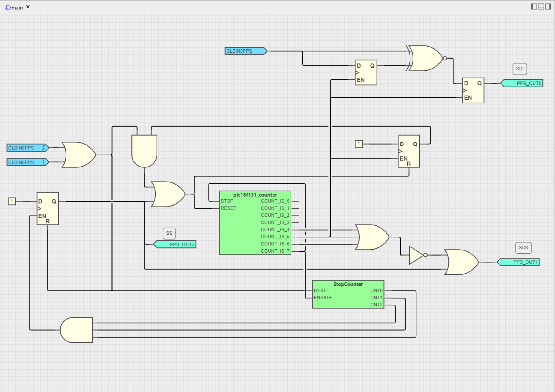
Task: Click the PPS_OUT2 output port
Action: tap(175, 244)
